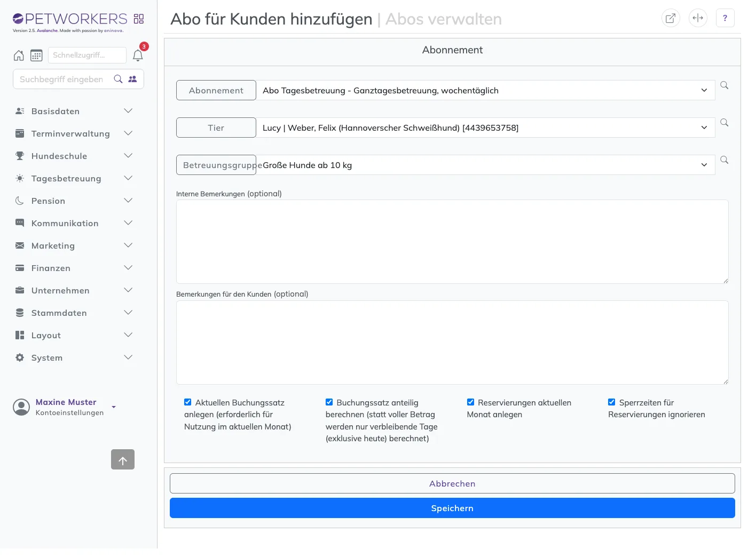Image resolution: width=756 pixels, height=557 pixels.
Task: Open notifications bell with badge
Action: coord(138,55)
